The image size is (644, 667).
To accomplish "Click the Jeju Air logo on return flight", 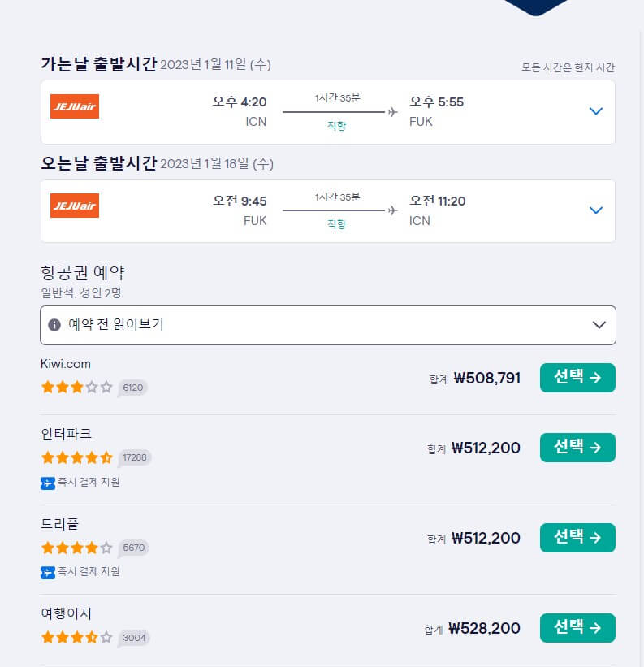I will click(75, 206).
